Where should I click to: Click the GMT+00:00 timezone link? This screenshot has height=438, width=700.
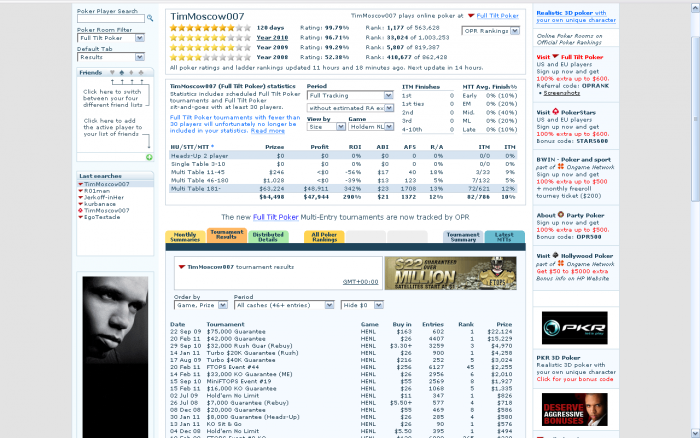click(x=360, y=282)
